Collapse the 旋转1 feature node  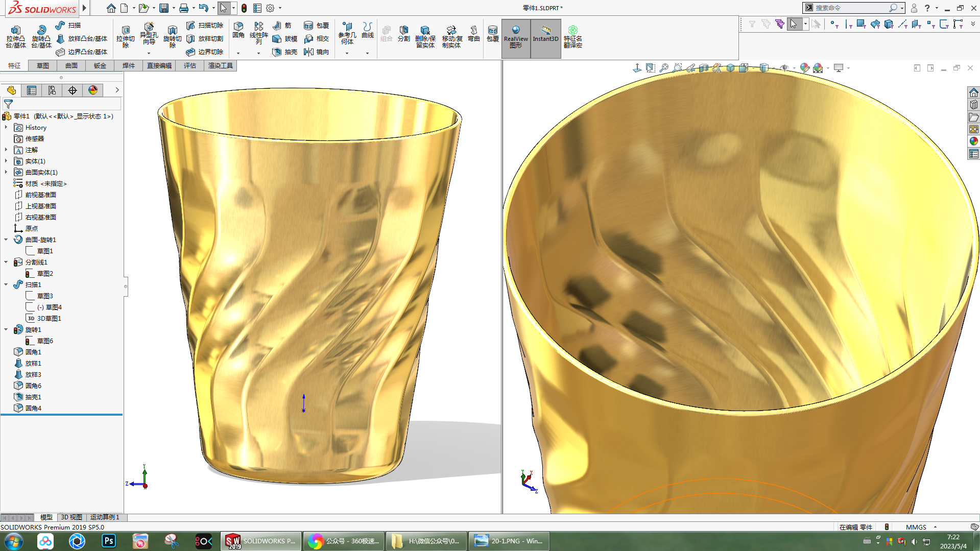coord(6,329)
